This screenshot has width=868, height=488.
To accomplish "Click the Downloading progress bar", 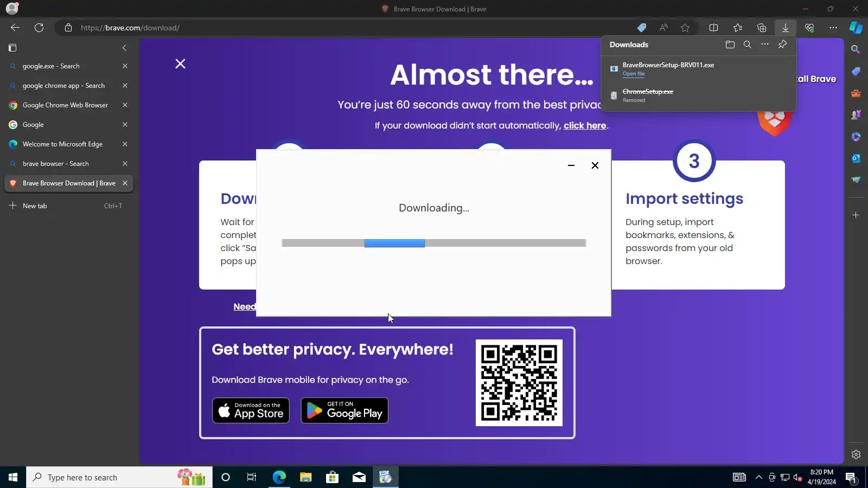I will (434, 243).
